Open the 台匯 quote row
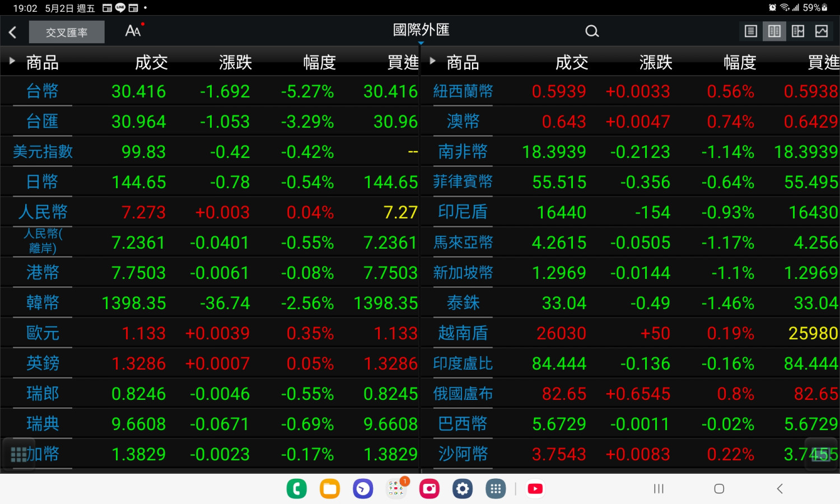The height and width of the screenshot is (504, 840). (x=210, y=122)
